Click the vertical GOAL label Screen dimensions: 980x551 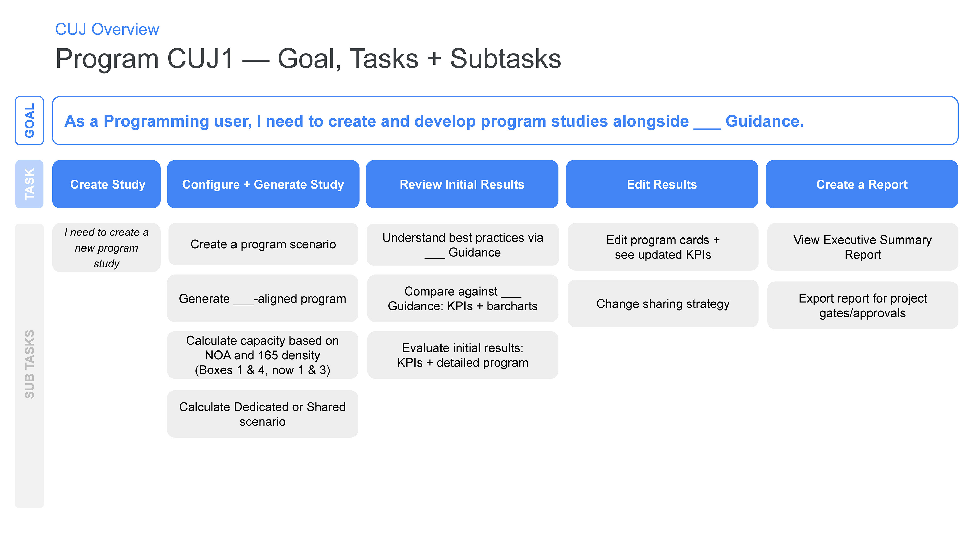tap(29, 121)
